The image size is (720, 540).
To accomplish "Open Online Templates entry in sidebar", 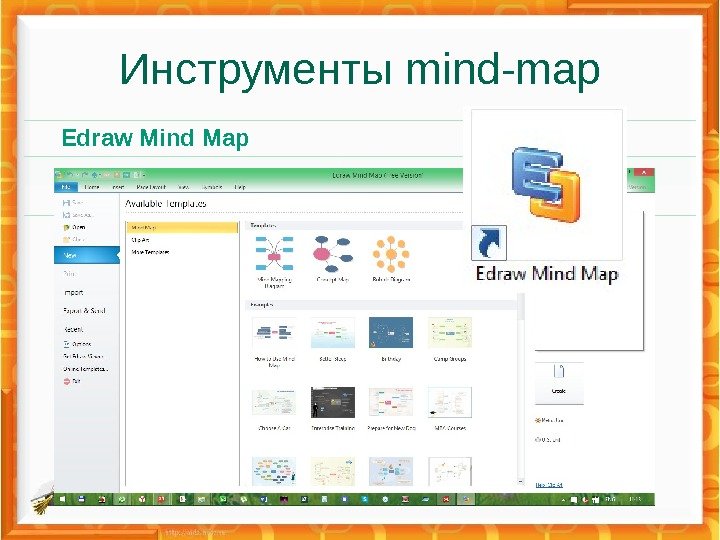I will (x=85, y=369).
